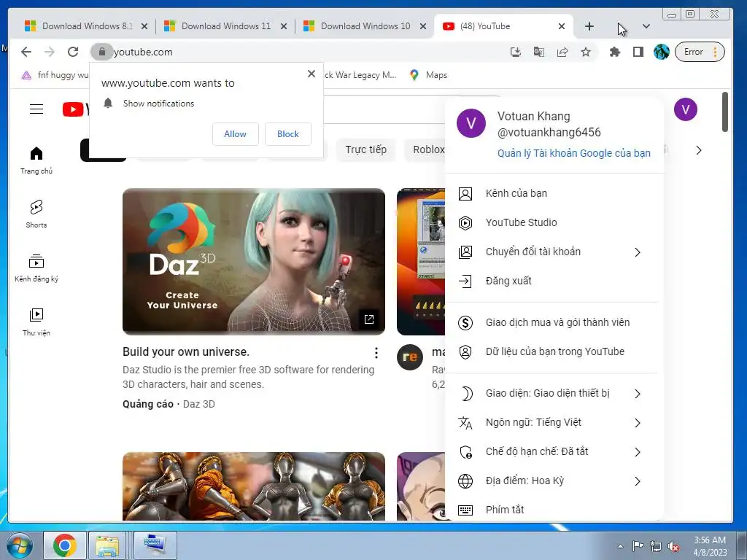Open the Chrome profile avatar

(x=661, y=52)
